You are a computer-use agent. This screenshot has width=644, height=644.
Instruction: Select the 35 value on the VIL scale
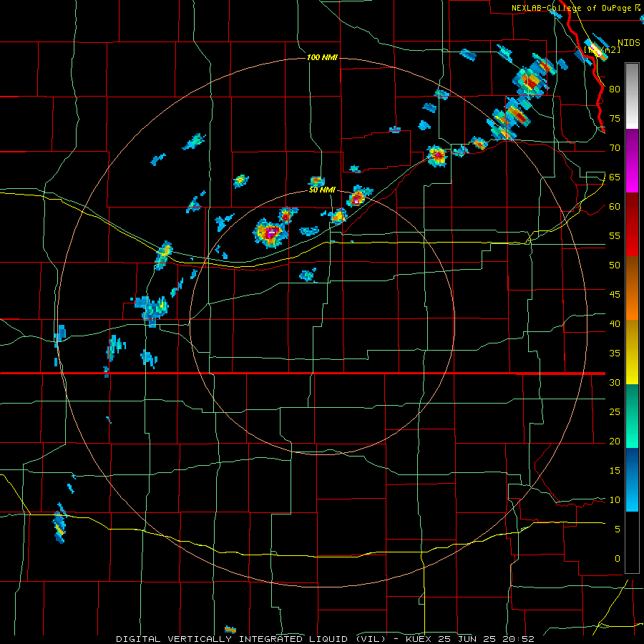click(x=615, y=353)
